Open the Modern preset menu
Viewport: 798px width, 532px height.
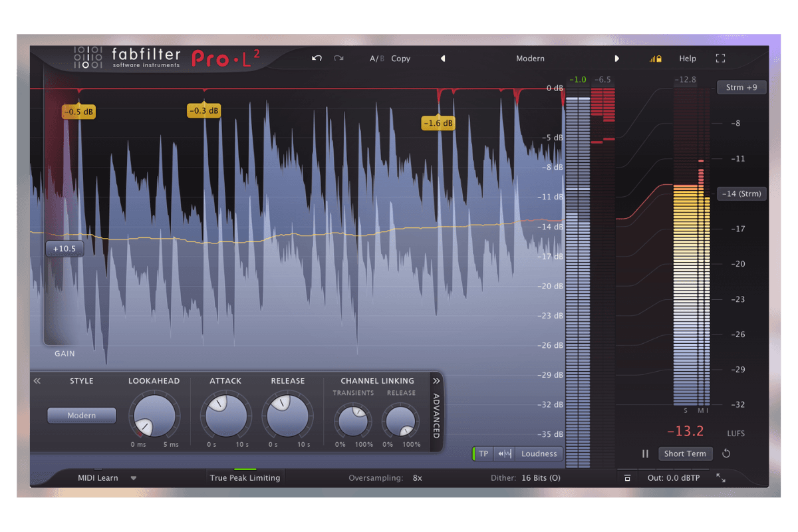click(x=530, y=59)
